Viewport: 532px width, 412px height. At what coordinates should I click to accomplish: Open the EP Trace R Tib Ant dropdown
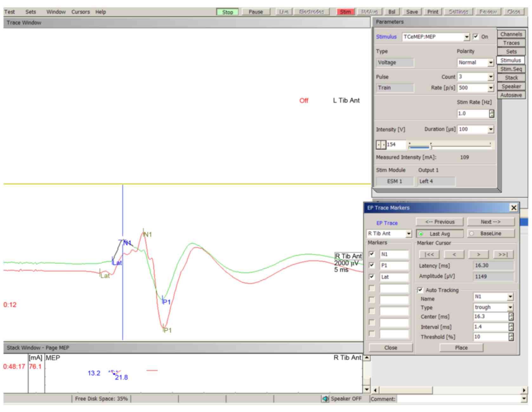pos(409,234)
